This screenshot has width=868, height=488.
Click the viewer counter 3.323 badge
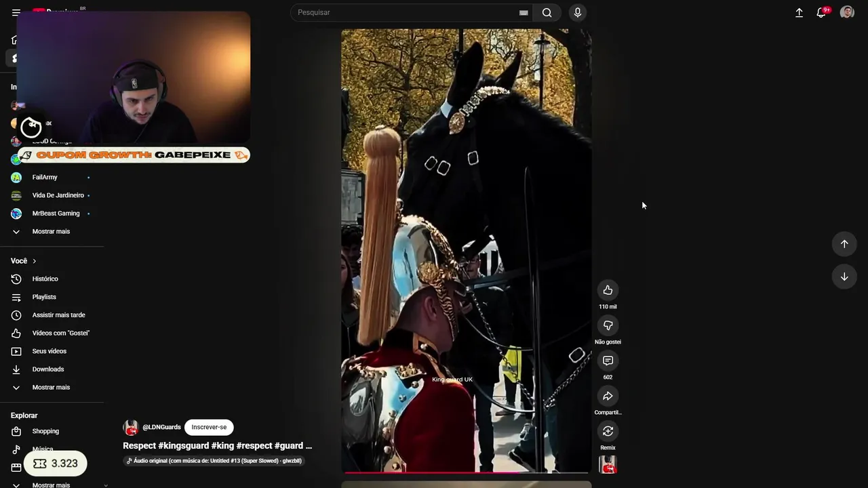pyautogui.click(x=56, y=464)
